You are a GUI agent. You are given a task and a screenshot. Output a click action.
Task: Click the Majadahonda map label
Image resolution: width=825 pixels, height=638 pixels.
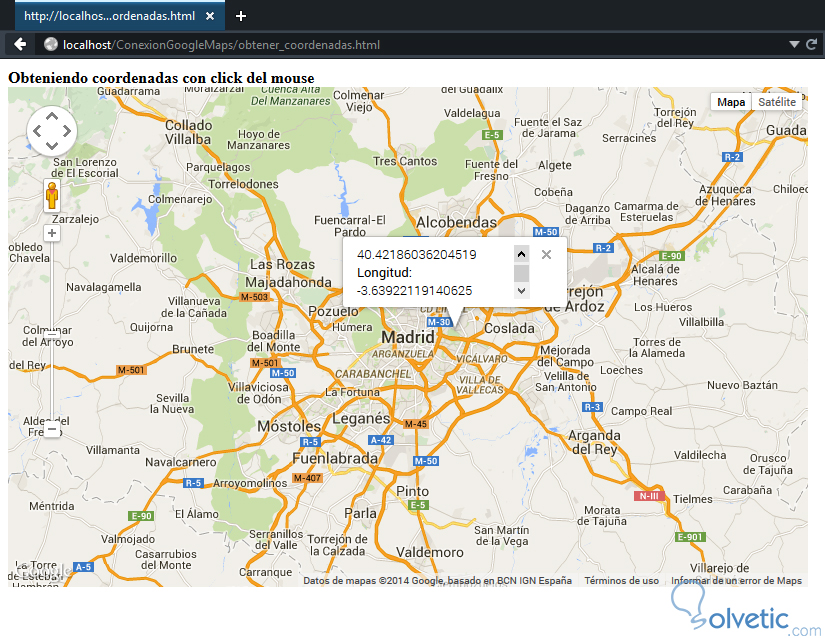pyautogui.click(x=288, y=282)
